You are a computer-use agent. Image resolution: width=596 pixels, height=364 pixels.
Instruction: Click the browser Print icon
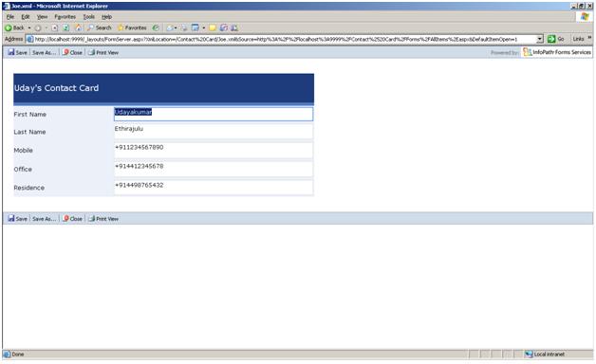point(184,27)
